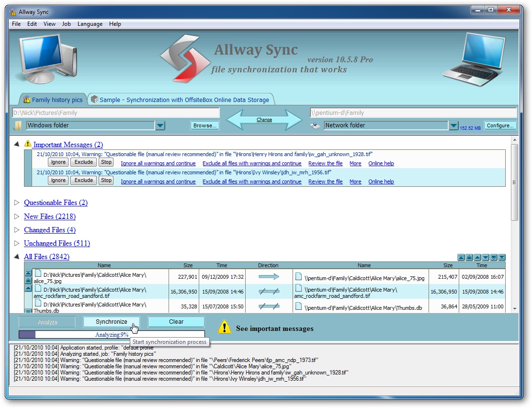Click the left folder path field D:\Nick\Pictures\Family
Screen dimensions: 532x408
coord(115,113)
